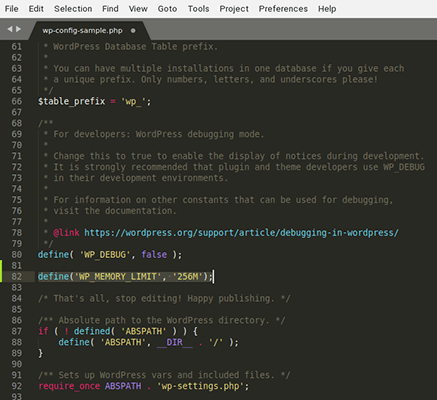Click the debugging-in-wordpress URL link
The image size is (437, 400).
[241, 233]
